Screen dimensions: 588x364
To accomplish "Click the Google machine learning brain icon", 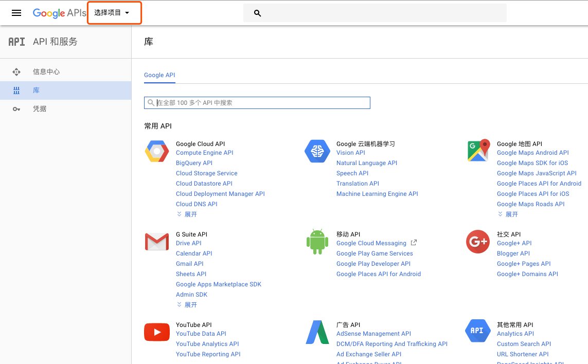I will (317, 151).
